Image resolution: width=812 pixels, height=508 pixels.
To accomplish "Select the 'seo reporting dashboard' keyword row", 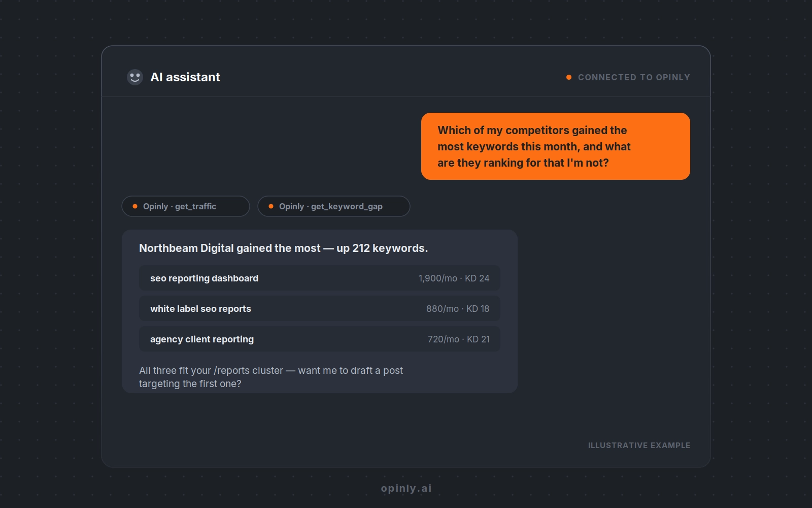I will click(320, 278).
